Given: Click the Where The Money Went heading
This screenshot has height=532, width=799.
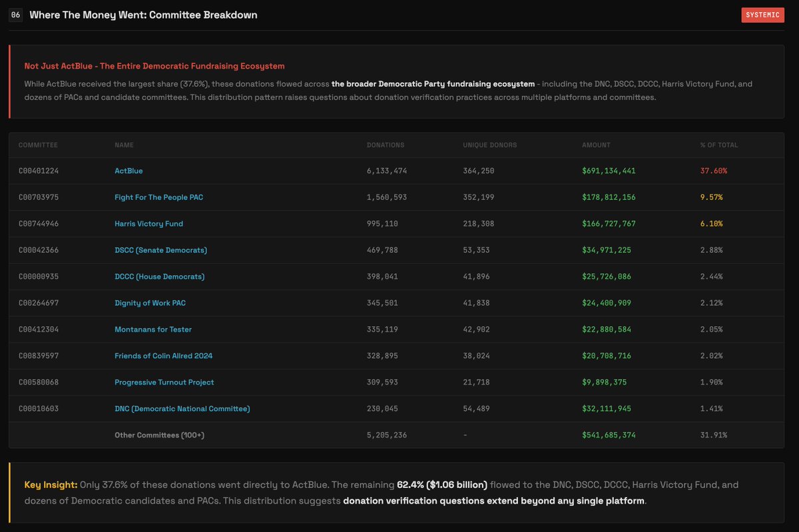Looking at the screenshot, I should point(143,15).
